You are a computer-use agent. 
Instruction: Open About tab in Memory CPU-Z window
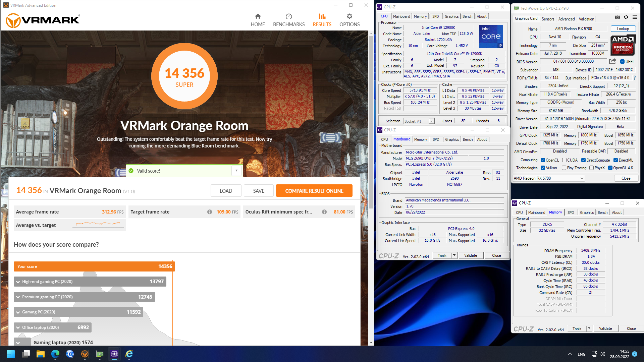[616, 213]
